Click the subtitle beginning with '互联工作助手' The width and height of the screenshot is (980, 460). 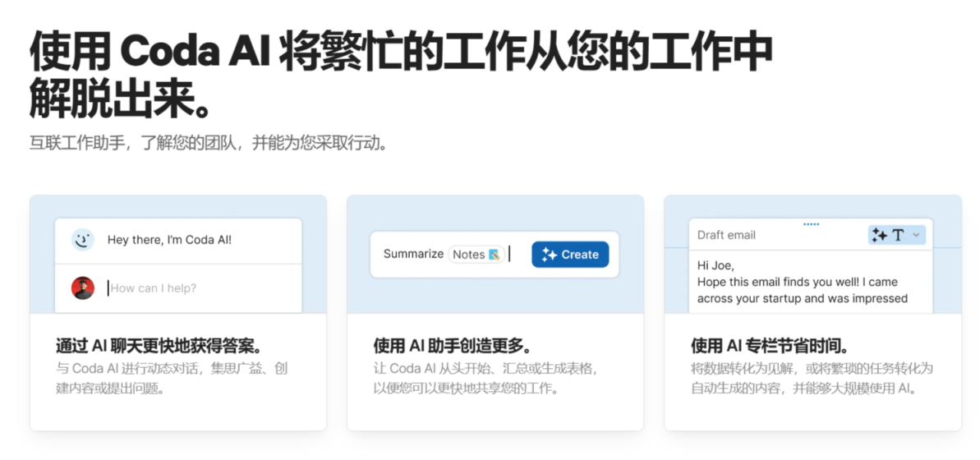pos(208,143)
